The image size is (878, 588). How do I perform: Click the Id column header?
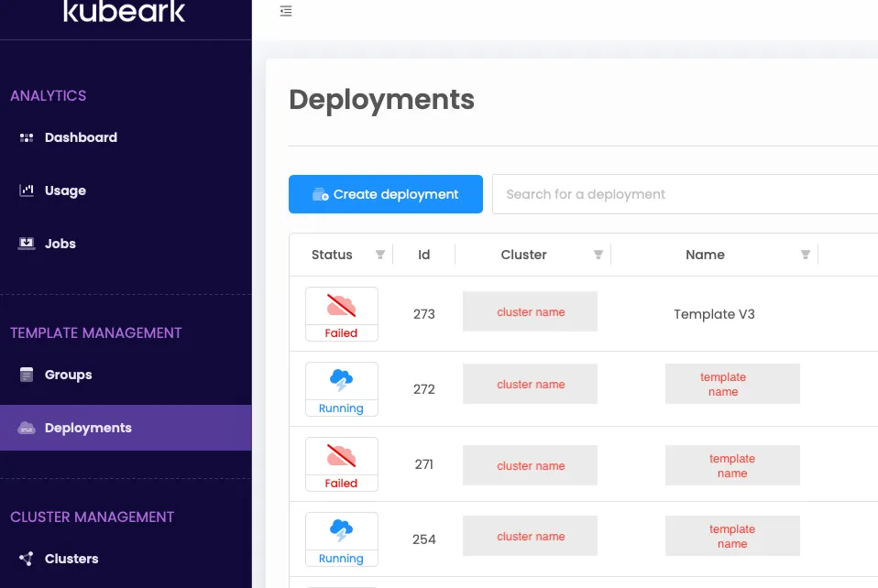pyautogui.click(x=424, y=255)
